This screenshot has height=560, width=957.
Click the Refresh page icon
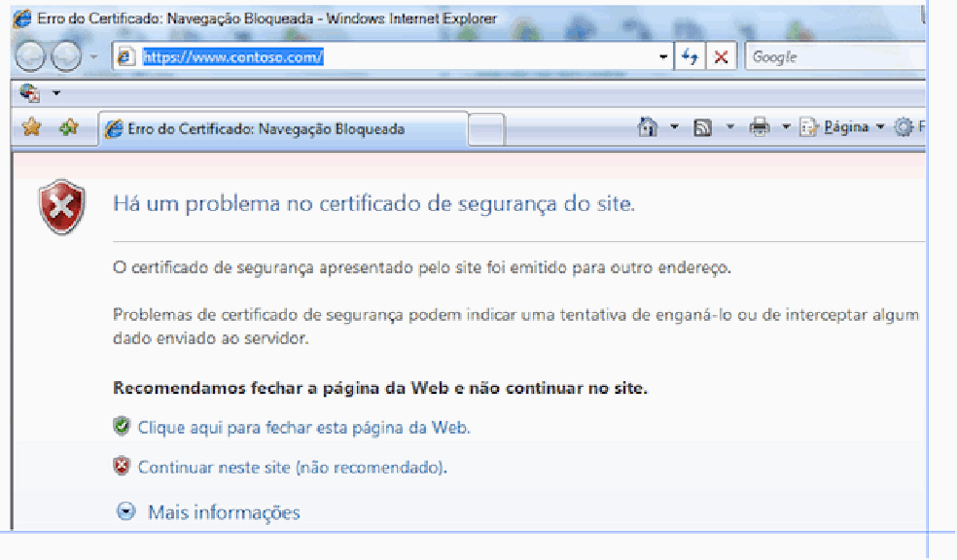coord(691,56)
